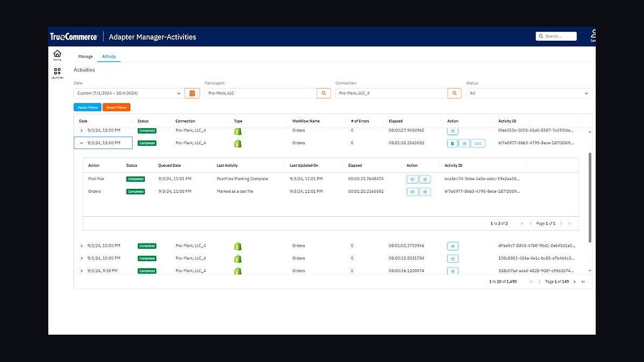Expand the 9/3/24, 10:30 PM row
Viewport: 644px width, 362px height.
pos(82,246)
